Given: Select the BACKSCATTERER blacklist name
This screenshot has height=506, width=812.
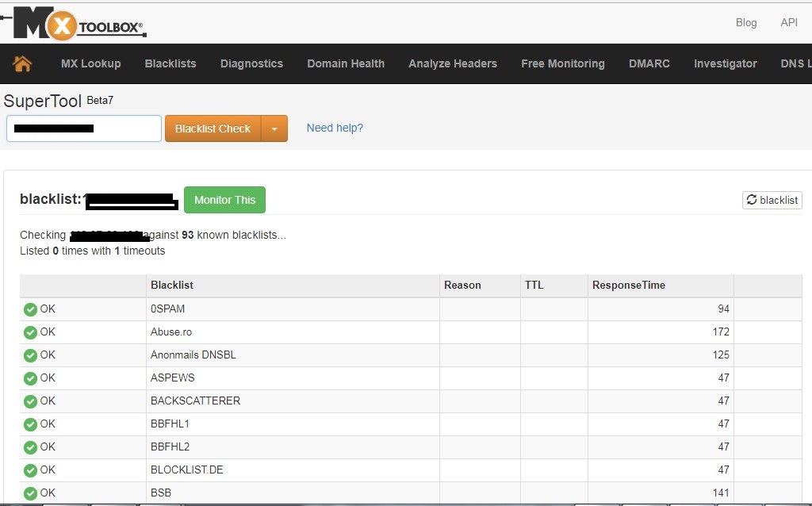Looking at the screenshot, I should pos(195,401).
